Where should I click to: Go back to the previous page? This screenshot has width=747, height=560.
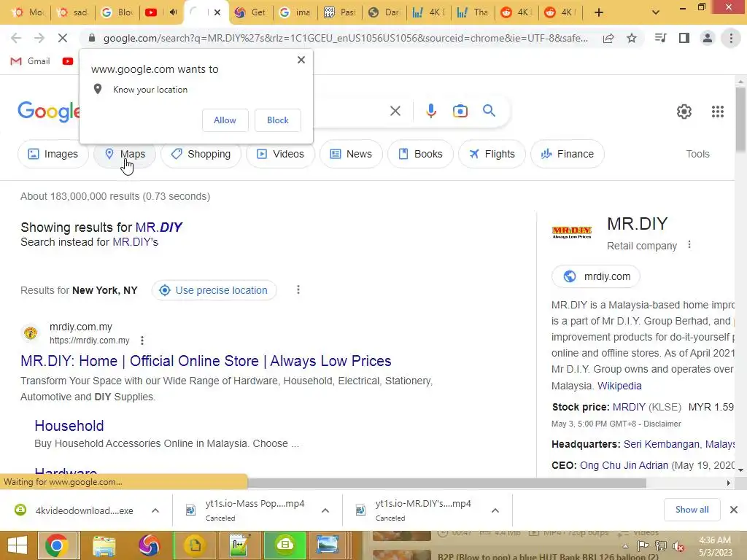(x=16, y=38)
